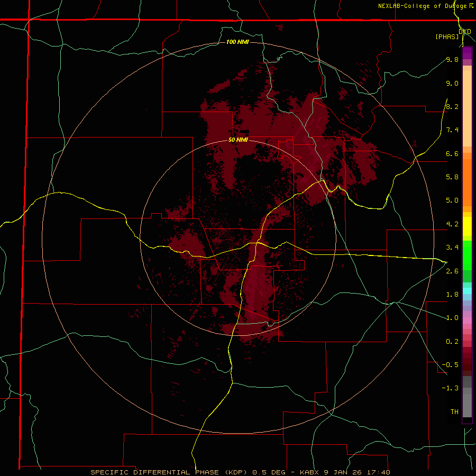The height and width of the screenshot is (476, 476).
Task: Click the cyan segment of the color bar
Action: (x=467, y=291)
